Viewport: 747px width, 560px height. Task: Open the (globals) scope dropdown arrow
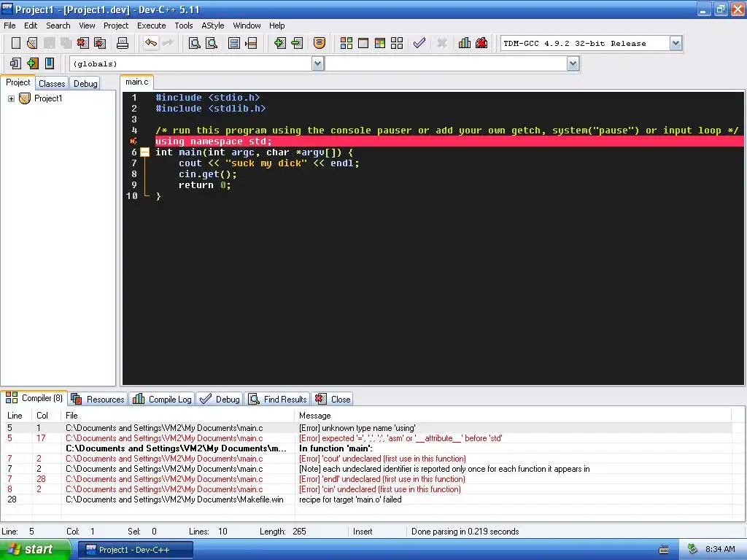click(318, 63)
